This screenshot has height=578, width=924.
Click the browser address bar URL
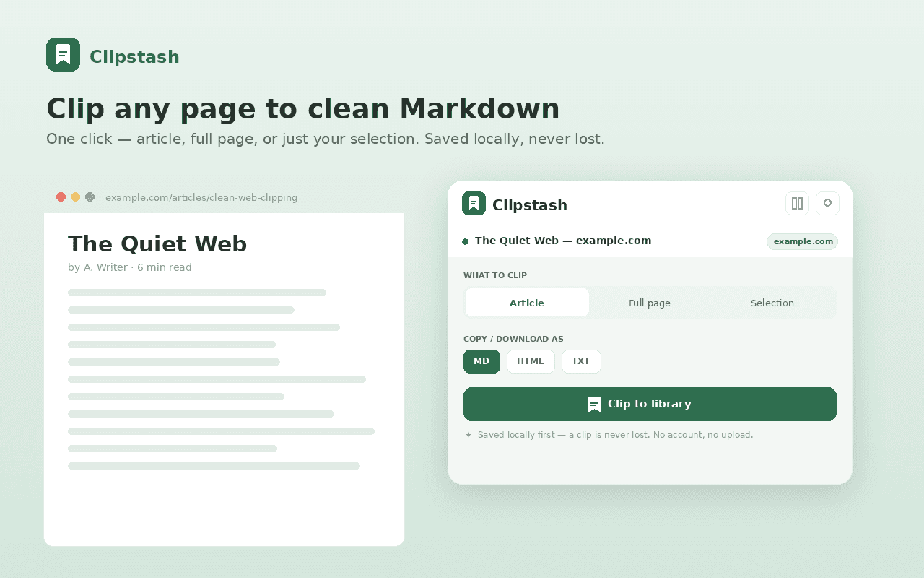click(201, 197)
